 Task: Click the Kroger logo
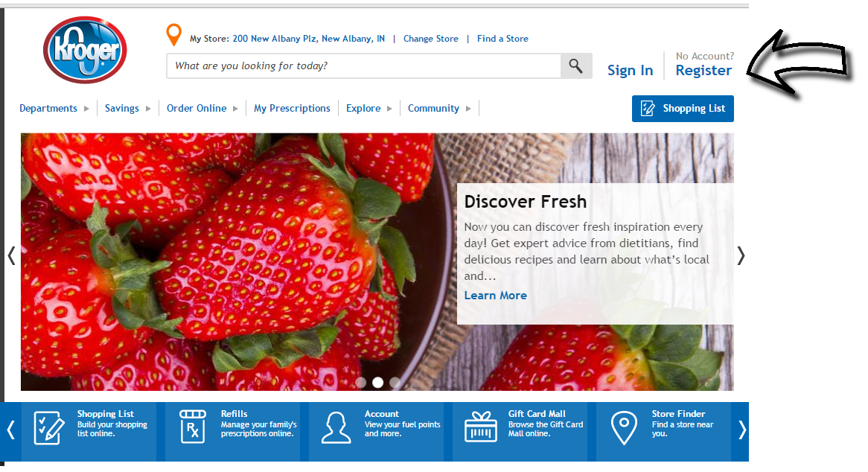[x=86, y=50]
